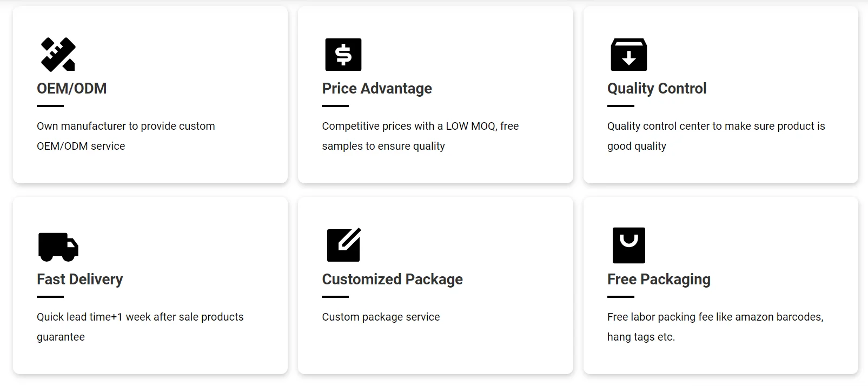
Task: Select the Customized Package heading
Action: click(x=392, y=279)
